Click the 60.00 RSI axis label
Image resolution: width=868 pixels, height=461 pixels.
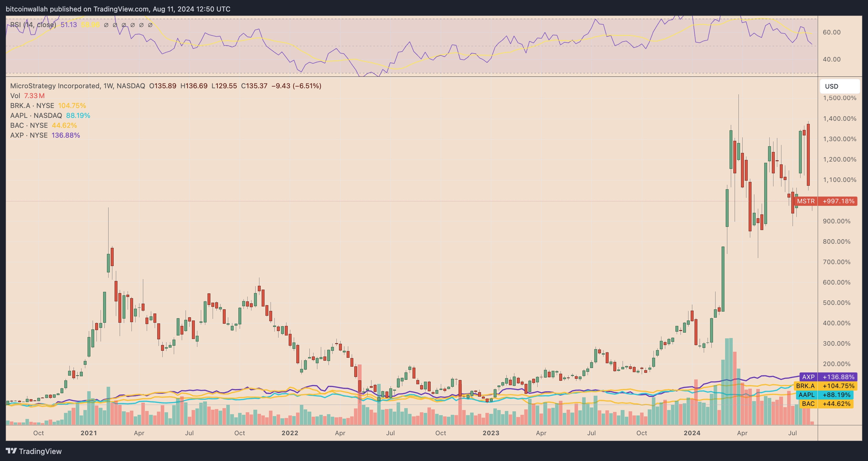pos(832,32)
